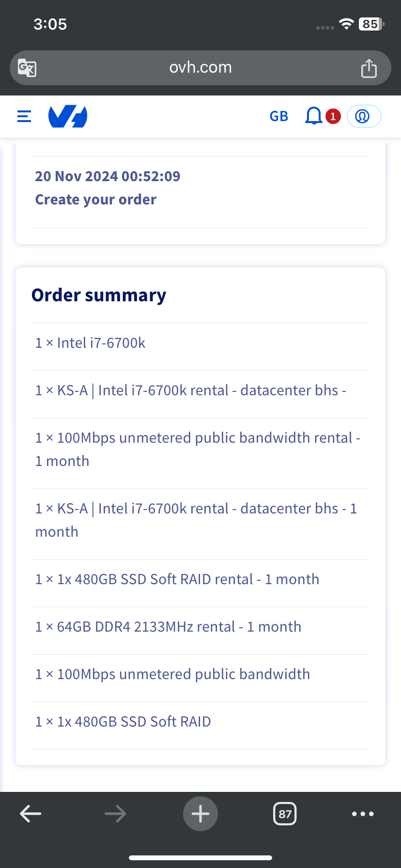Open the notifications bell
This screenshot has height=868, width=401.
[313, 116]
